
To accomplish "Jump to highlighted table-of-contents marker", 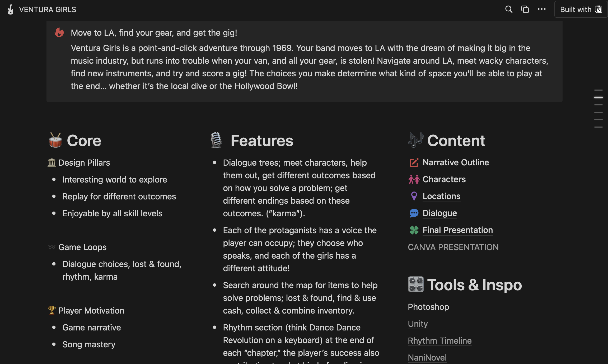I will pos(598,97).
